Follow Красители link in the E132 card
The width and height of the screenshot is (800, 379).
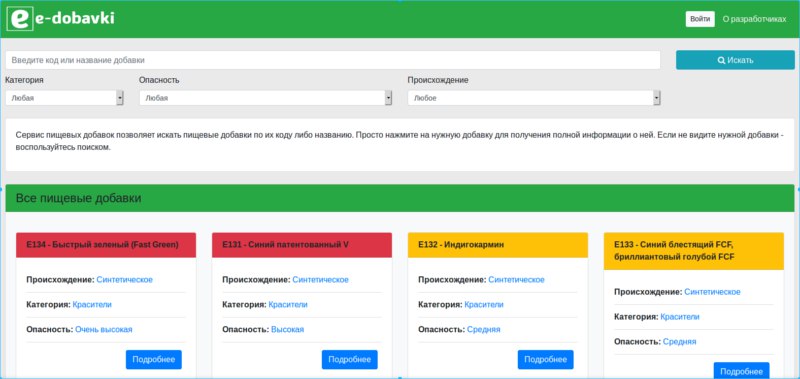pos(484,305)
